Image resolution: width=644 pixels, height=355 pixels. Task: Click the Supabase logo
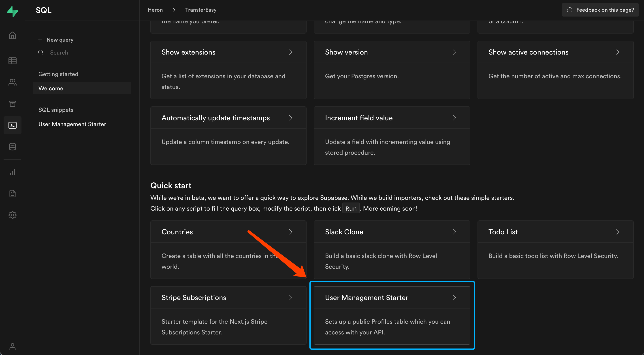[x=13, y=11]
